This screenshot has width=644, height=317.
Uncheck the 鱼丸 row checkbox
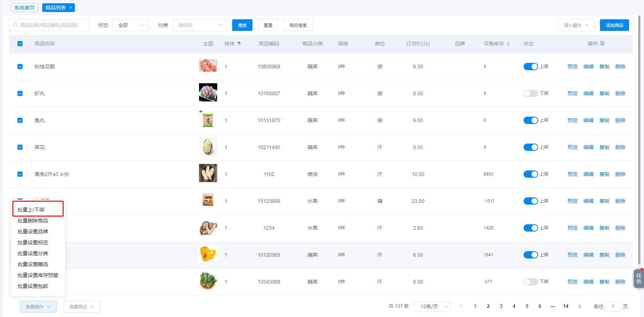click(20, 120)
